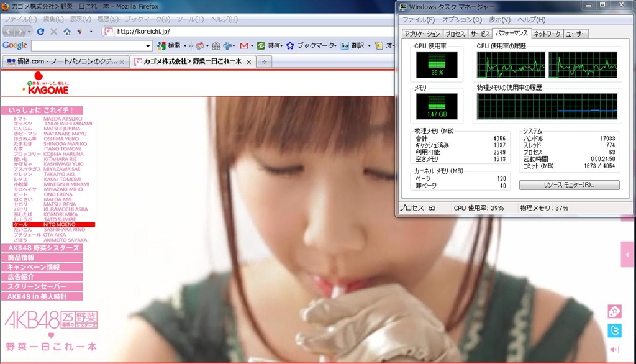Click the 物理メモリ usage history graph

pos(547,106)
